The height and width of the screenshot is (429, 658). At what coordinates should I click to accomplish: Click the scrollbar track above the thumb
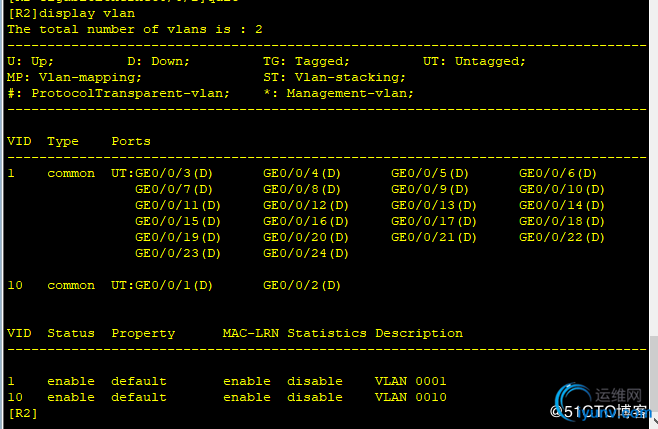(x=654, y=168)
